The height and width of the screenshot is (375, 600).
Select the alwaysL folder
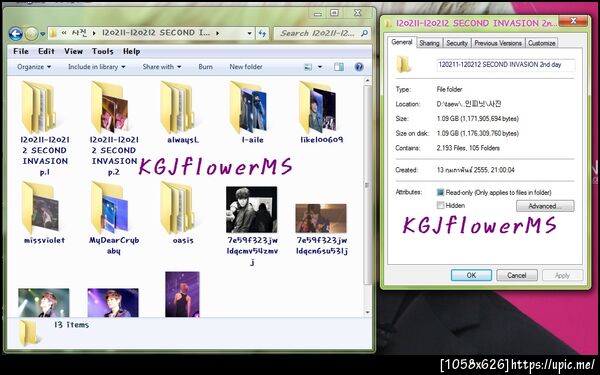click(x=183, y=112)
